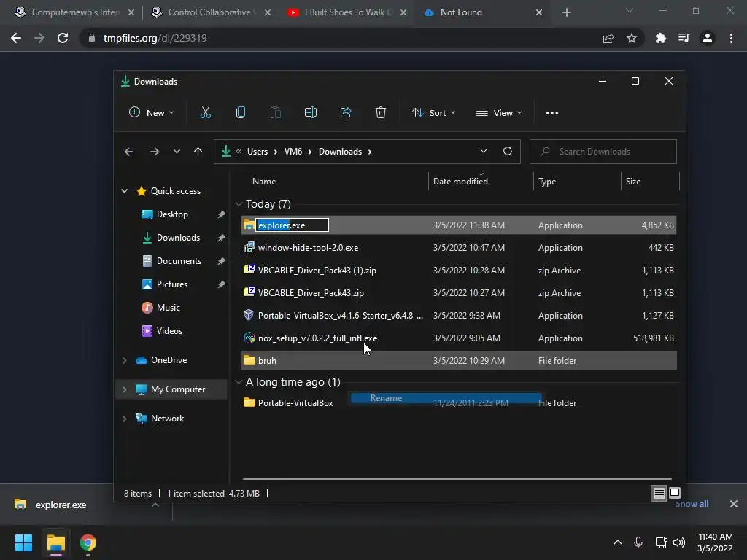Switch to large thumbnails view icon
The width and height of the screenshot is (747, 560).
(x=675, y=493)
